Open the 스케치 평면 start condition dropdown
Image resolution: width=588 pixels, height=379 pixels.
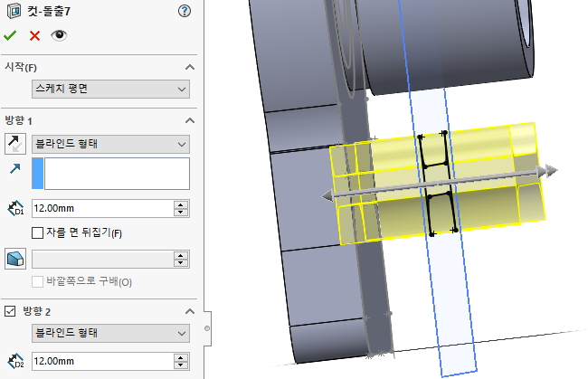(110, 89)
